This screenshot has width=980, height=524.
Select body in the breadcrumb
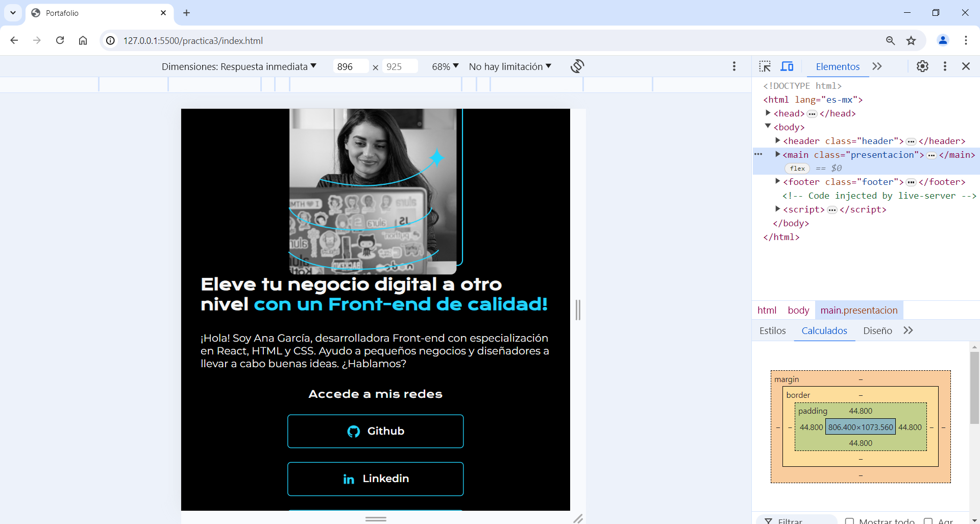(798, 310)
